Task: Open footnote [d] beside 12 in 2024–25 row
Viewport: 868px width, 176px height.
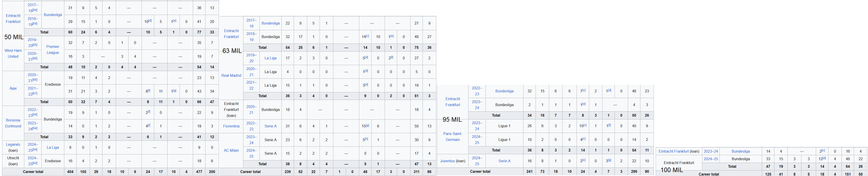Action: [824, 158]
